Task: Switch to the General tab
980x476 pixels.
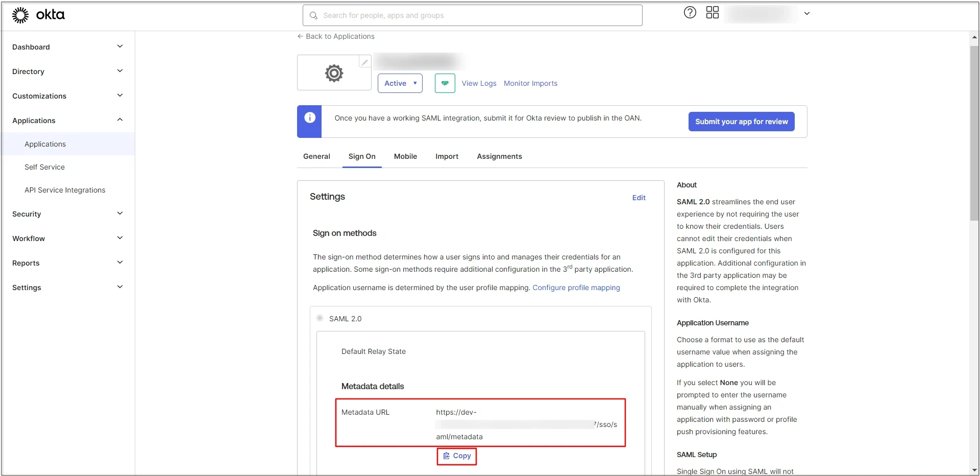Action: pos(316,156)
